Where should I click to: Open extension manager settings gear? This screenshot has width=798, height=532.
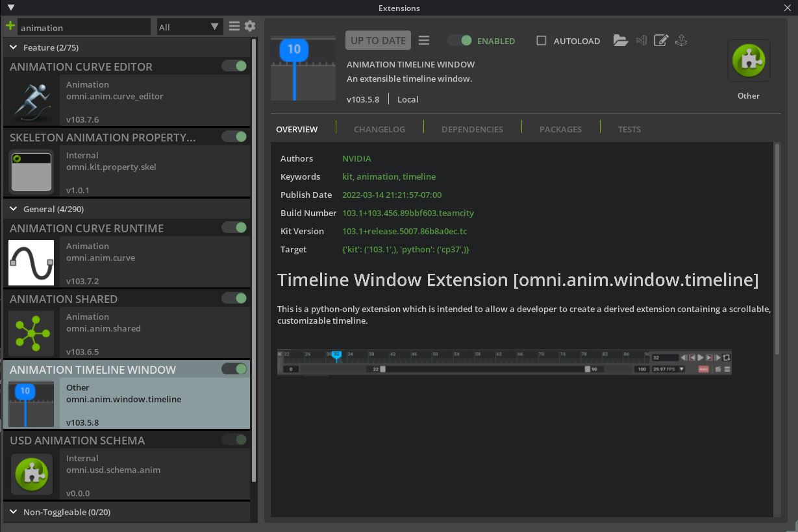point(250,27)
